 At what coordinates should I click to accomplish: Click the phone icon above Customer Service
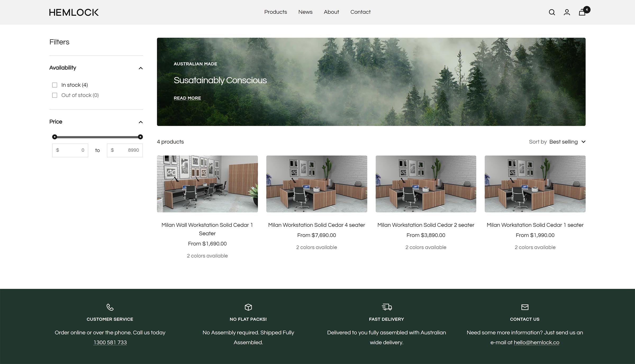[110, 307]
